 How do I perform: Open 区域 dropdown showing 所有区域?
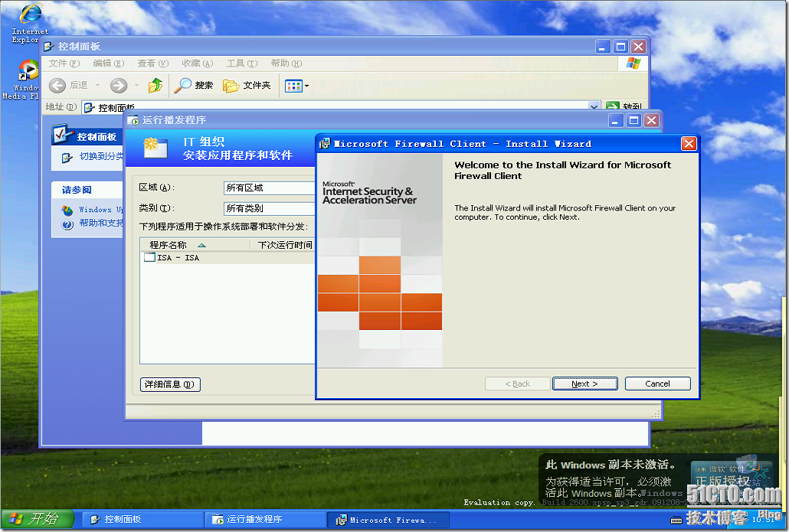point(269,188)
